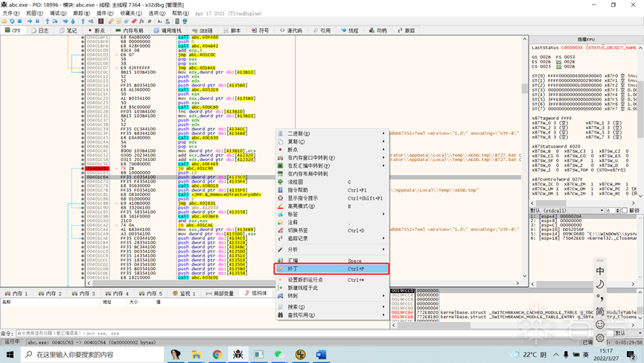Open the 调试 menu in menu bar

tap(58, 13)
